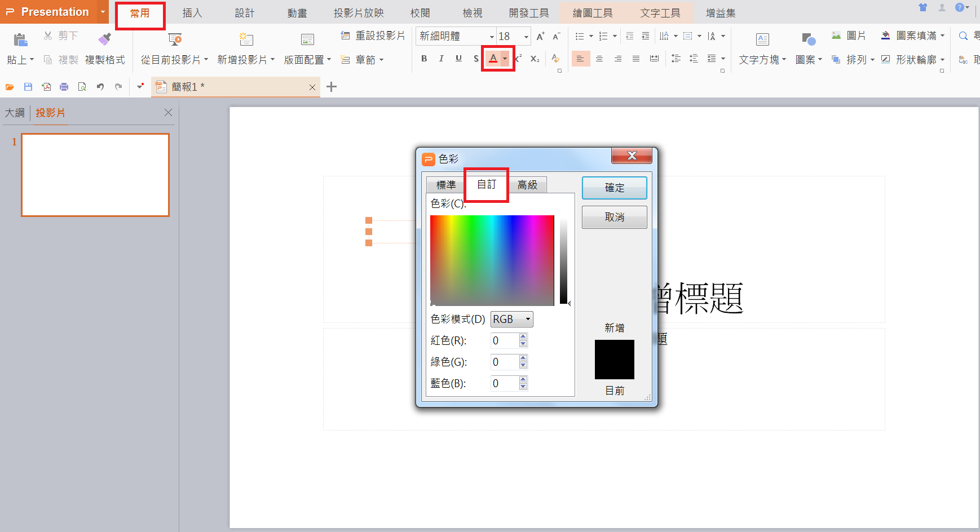The width and height of the screenshot is (980, 532).
Task: Expand the numbered list dropdown arrow
Action: pyautogui.click(x=615, y=36)
